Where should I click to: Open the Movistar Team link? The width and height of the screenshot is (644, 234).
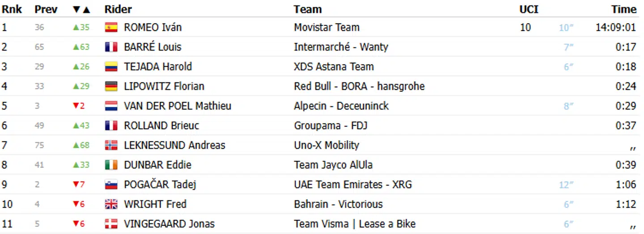[x=326, y=27]
